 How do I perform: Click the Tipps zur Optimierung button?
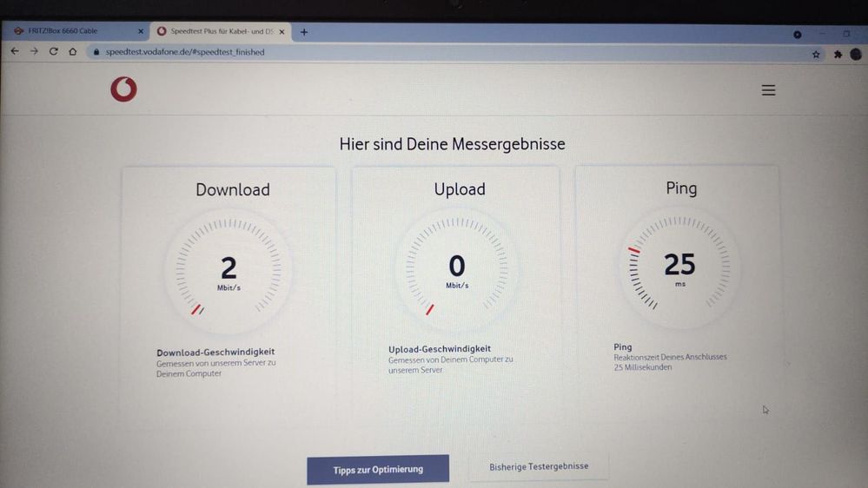[378, 470]
